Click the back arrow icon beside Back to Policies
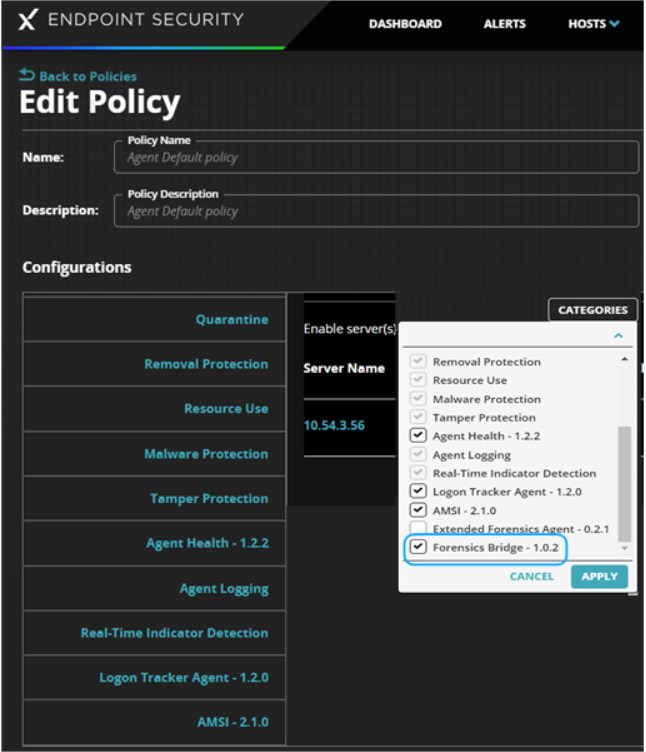 tap(27, 75)
